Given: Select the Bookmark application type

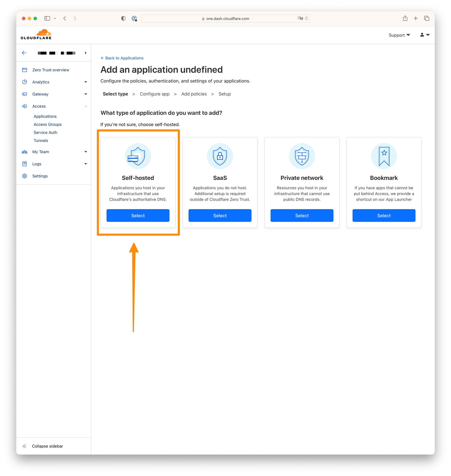Looking at the screenshot, I should [x=384, y=215].
